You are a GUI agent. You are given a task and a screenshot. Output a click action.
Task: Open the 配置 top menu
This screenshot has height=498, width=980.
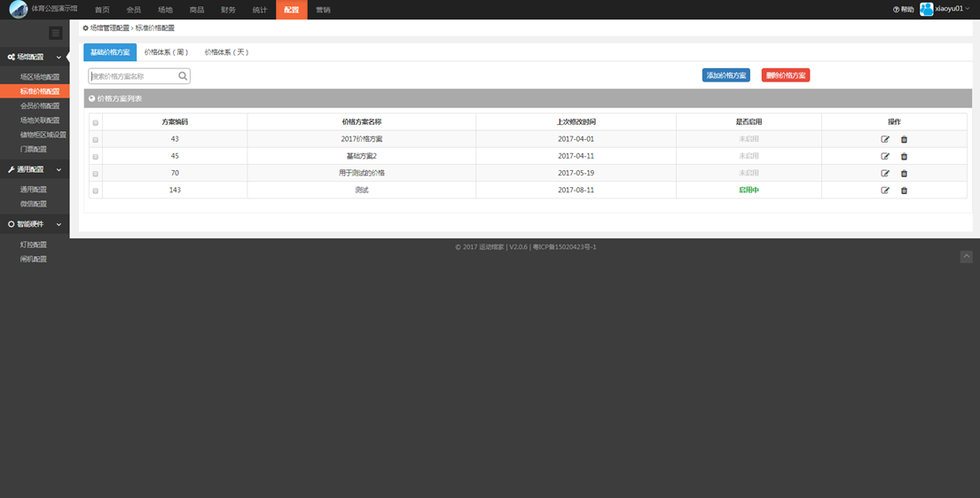[x=291, y=10]
